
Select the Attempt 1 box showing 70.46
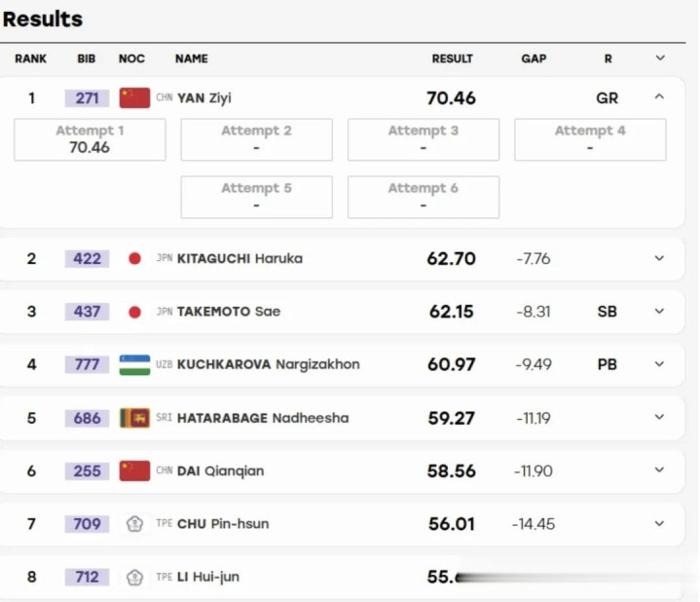click(x=90, y=139)
